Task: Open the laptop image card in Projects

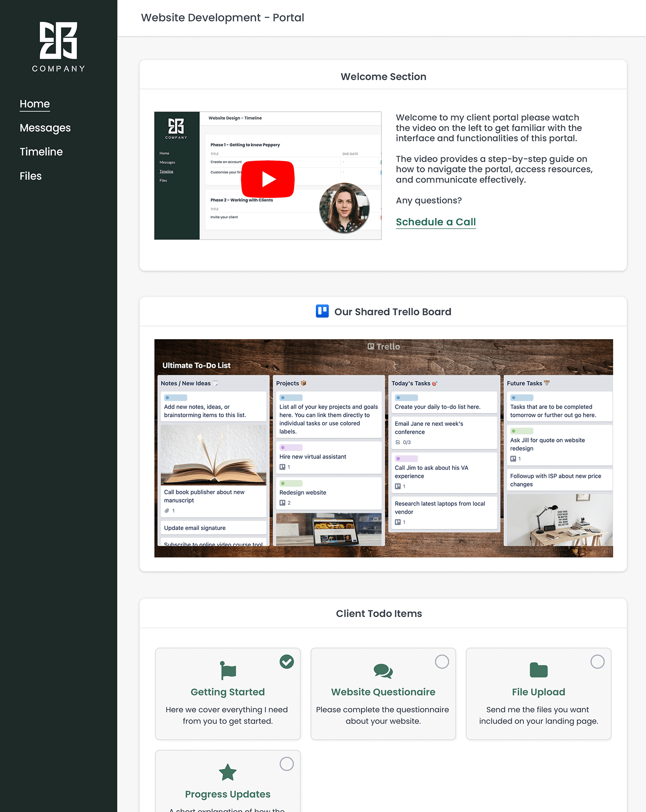Action: 328,530
